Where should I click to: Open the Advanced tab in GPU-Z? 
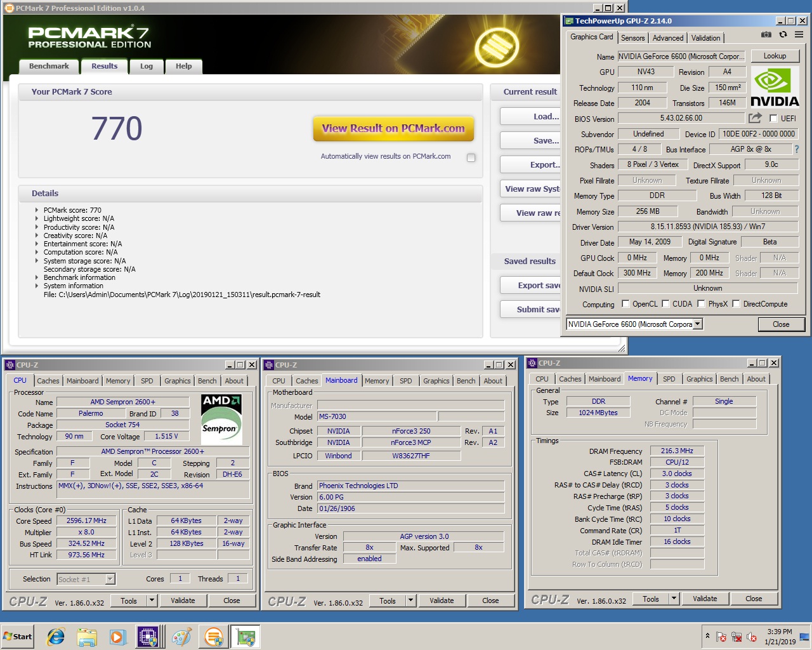[668, 38]
